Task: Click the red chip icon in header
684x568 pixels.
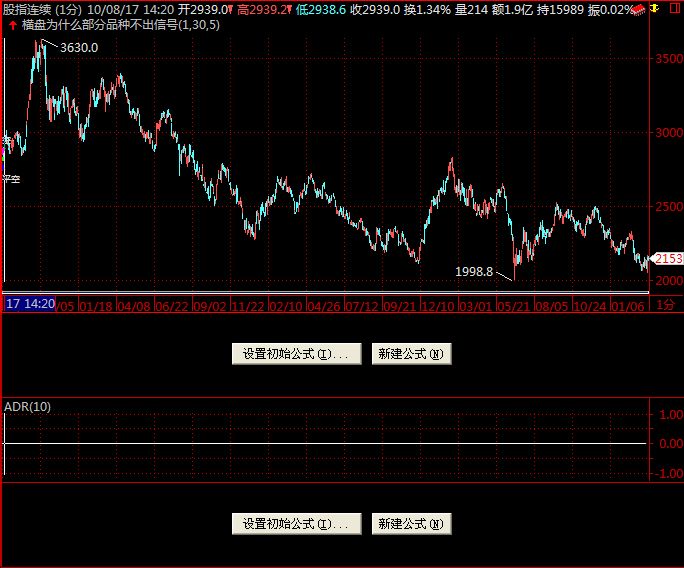Action: coord(638,10)
